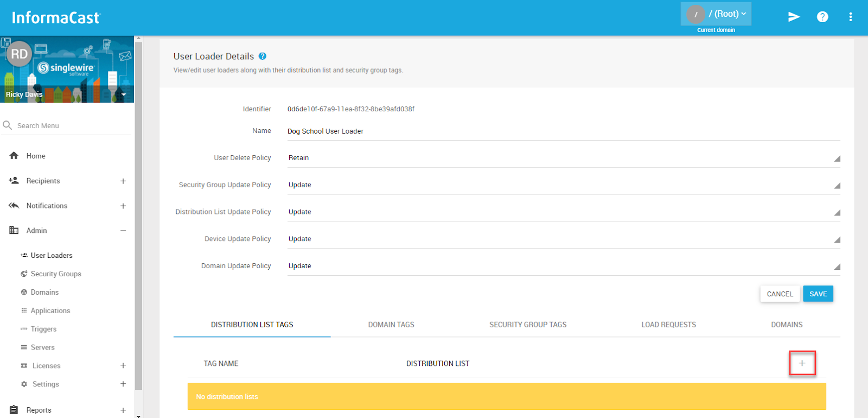Expand the Settings submenu
868x418 pixels.
click(x=123, y=384)
